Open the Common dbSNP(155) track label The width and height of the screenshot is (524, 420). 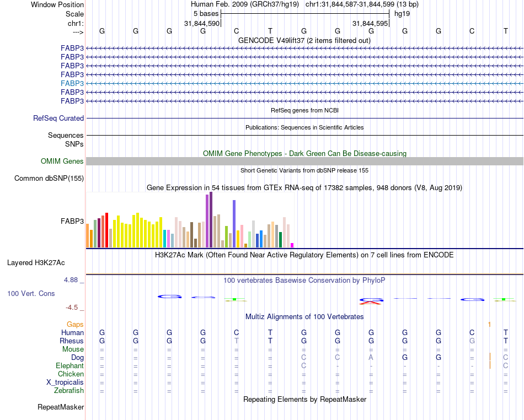tap(49, 178)
